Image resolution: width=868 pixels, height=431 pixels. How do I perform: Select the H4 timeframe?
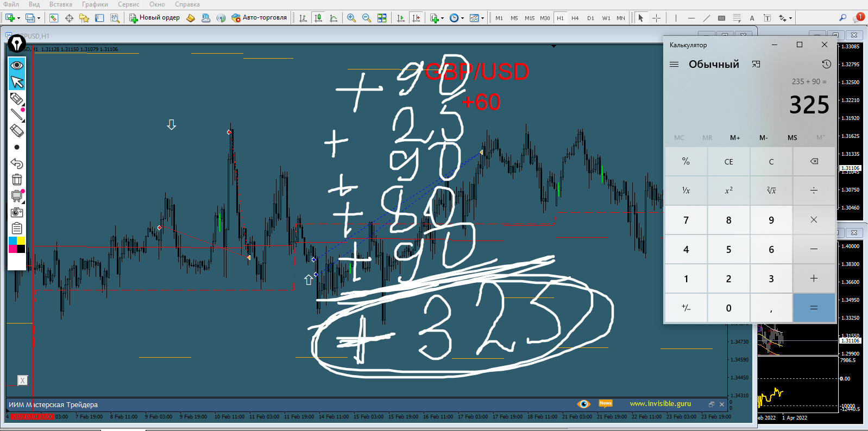point(575,18)
